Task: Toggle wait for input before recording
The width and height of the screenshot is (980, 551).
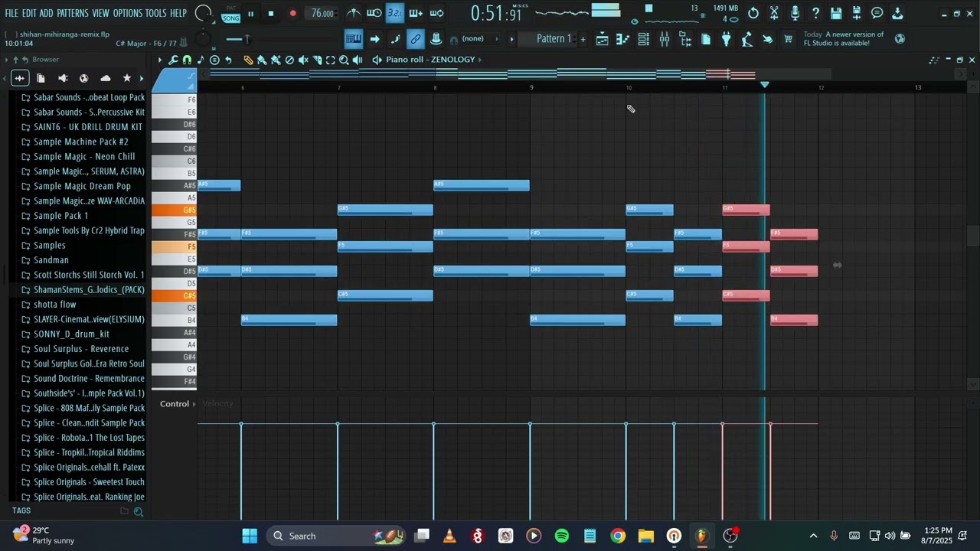Action: pos(374,13)
